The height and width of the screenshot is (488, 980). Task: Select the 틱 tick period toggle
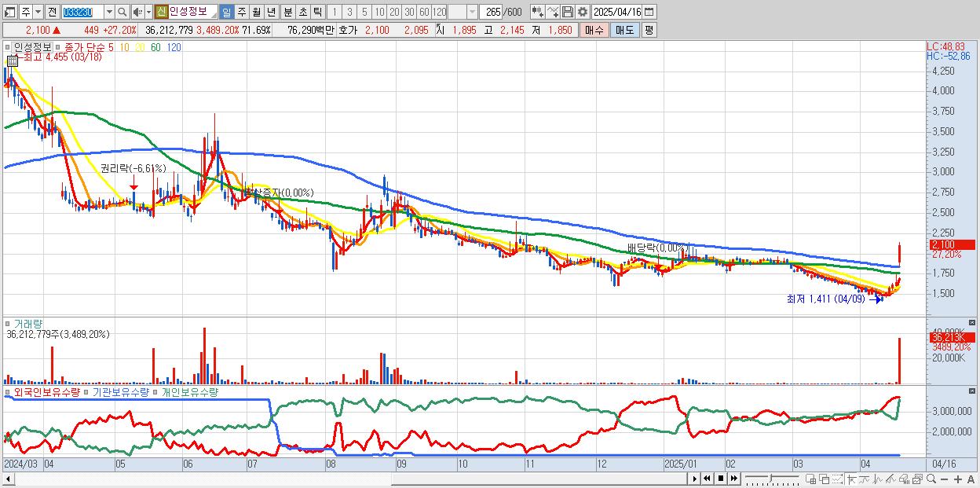[317, 12]
